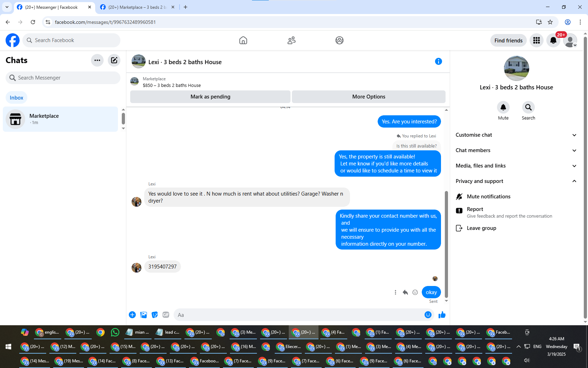588x368 pixels.
Task: Open Report conversation option
Action: click(x=504, y=212)
